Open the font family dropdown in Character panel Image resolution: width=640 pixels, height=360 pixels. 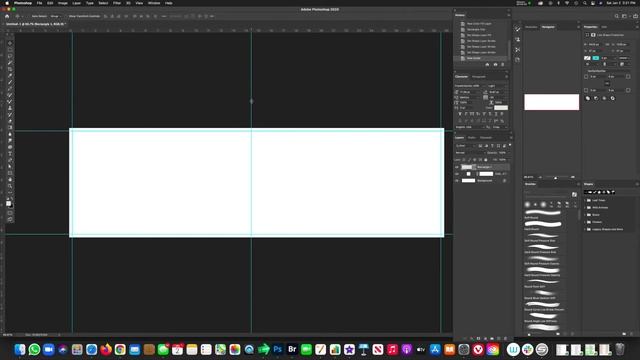coord(470,86)
